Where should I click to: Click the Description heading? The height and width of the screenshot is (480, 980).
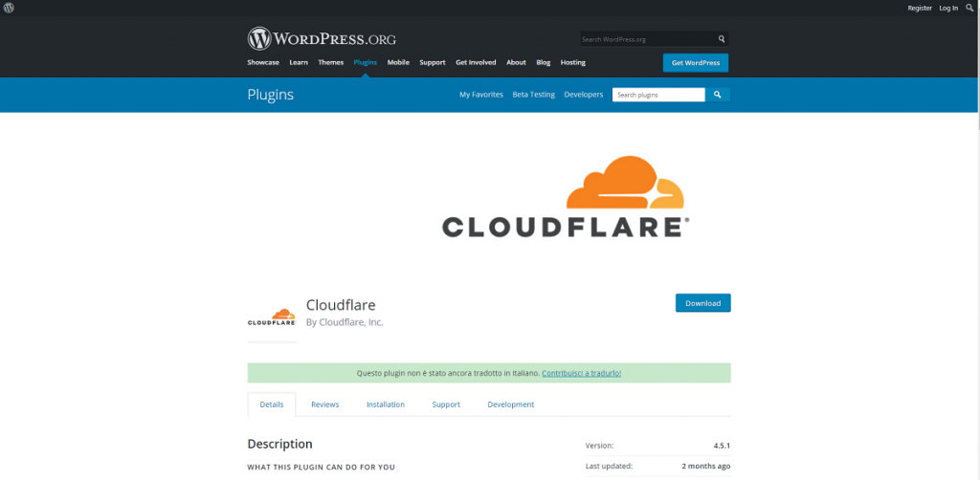click(280, 444)
